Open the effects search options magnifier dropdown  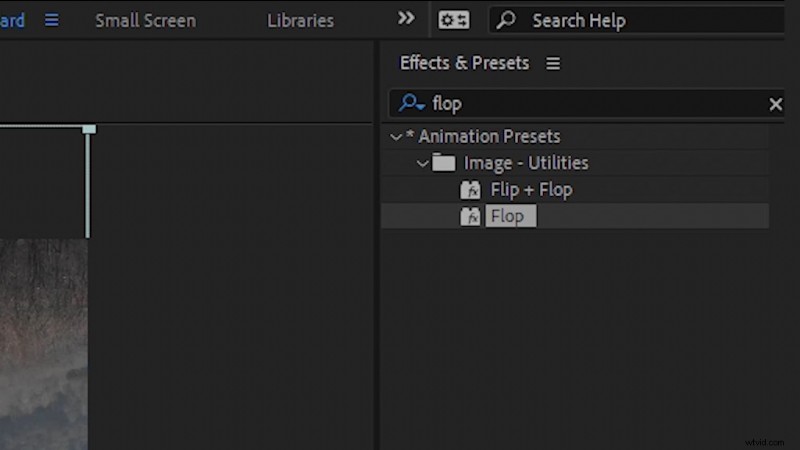(411, 103)
